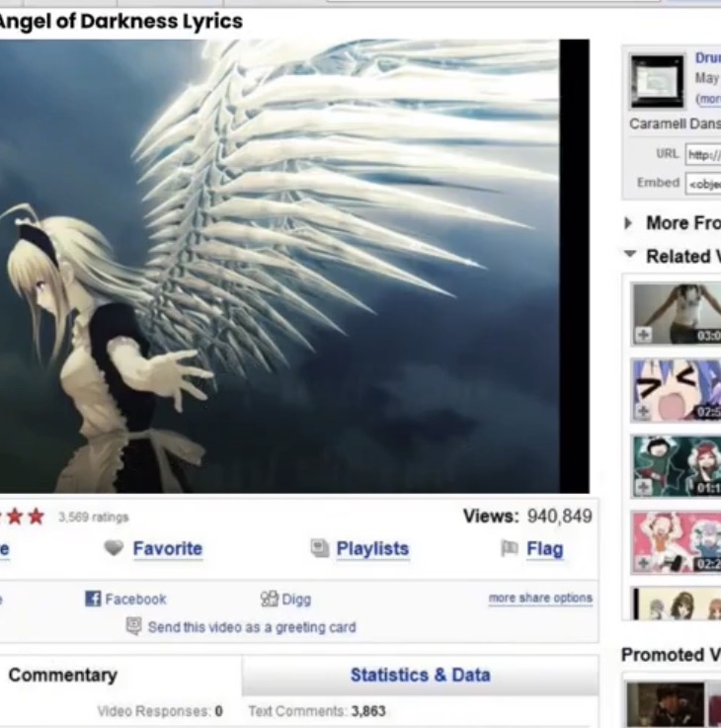Viewport: 721px width, 728px height.
Task: Flag this video
Action: (x=544, y=549)
